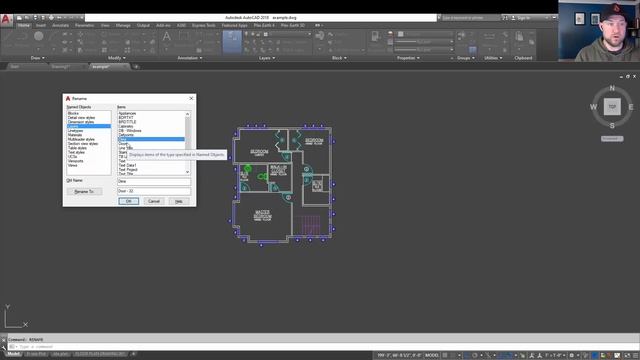Add a new drawing tab with plus icon

point(136,67)
